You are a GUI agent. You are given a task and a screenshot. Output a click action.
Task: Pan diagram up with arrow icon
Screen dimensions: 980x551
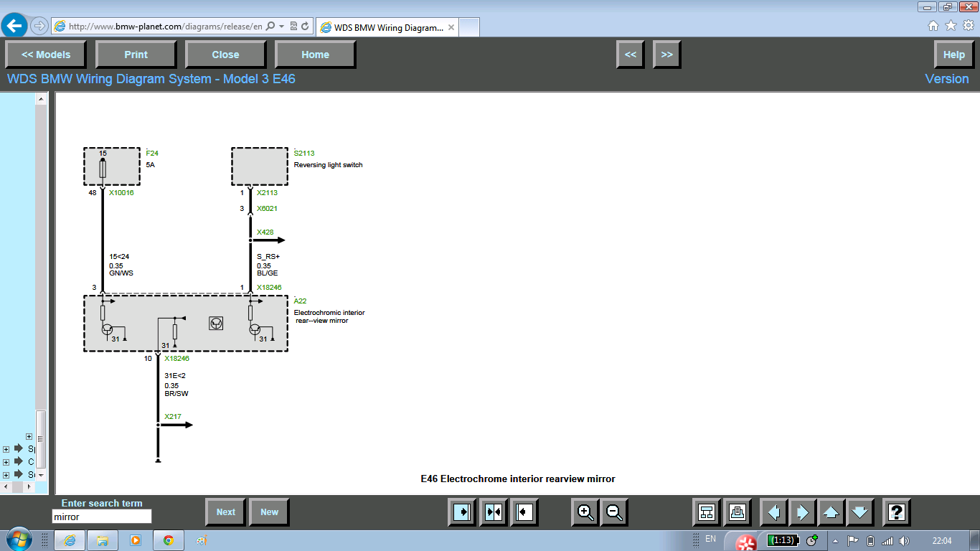pyautogui.click(x=831, y=512)
